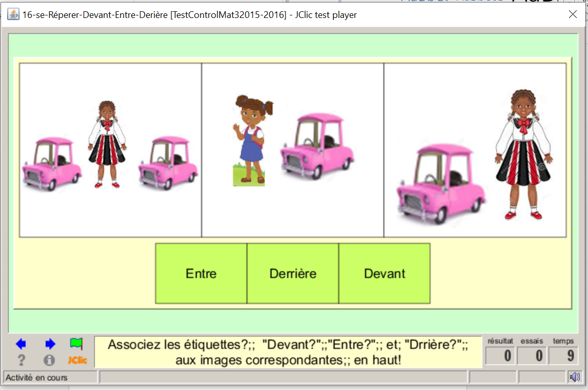Toggle sound with the speaker icon
This screenshot has width=588, height=390.
[575, 377]
